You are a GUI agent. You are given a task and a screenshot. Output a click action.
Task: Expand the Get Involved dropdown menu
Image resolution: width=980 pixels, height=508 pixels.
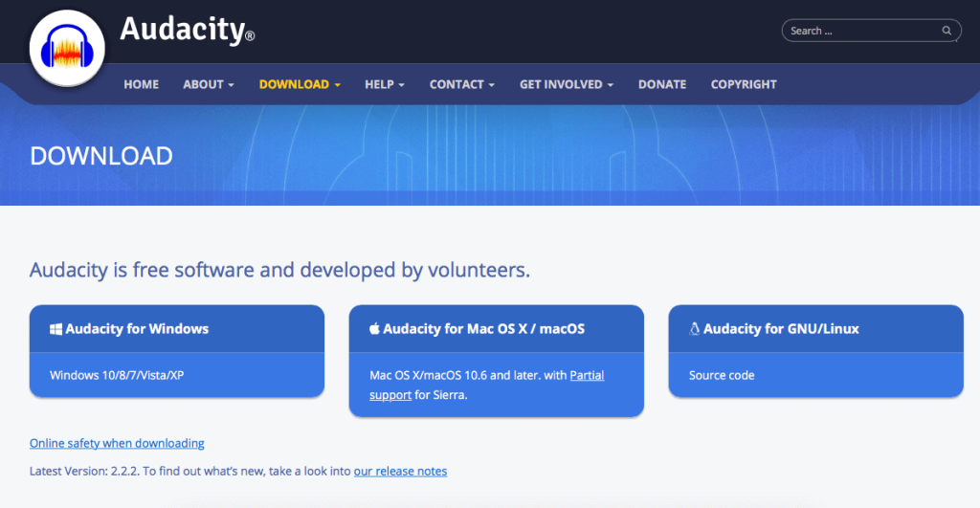click(567, 84)
